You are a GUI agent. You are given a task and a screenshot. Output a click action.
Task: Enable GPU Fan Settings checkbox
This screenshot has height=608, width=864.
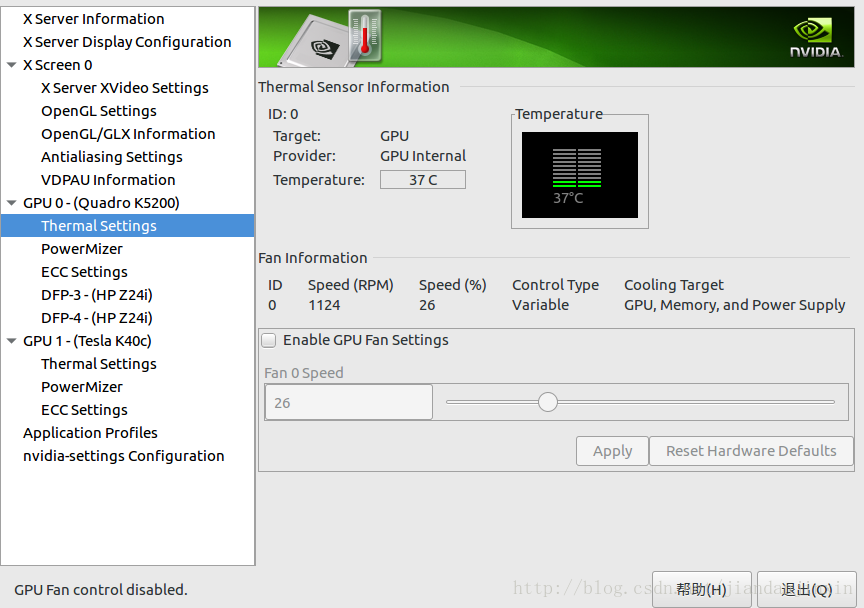point(269,340)
